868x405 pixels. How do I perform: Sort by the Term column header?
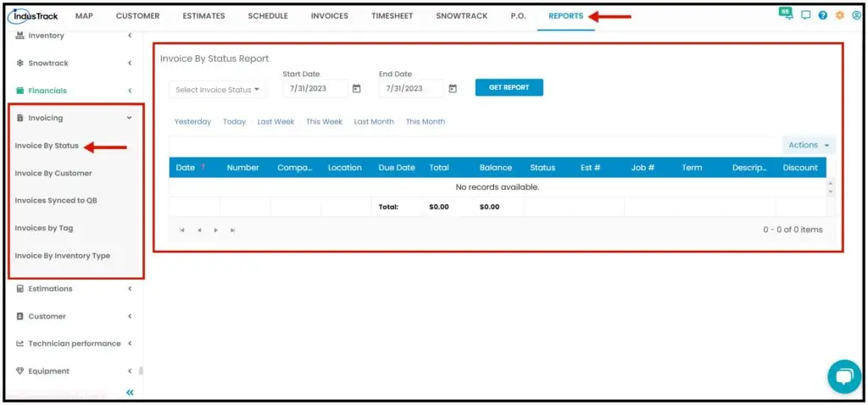pos(692,168)
